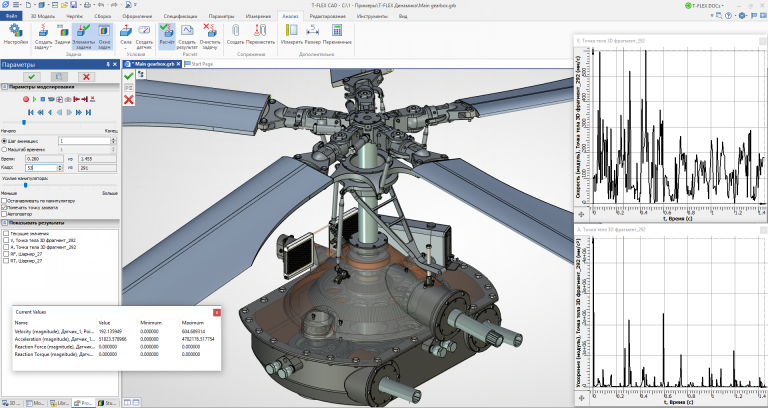Screen dimensions: 768x408
Task: Check the Текущие значения result checkbox
Action: click(x=6, y=232)
